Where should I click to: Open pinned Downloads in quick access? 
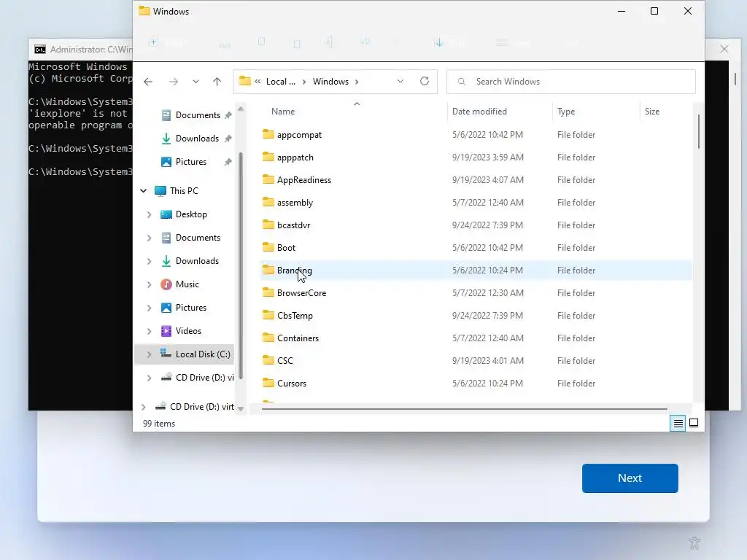tap(197, 139)
